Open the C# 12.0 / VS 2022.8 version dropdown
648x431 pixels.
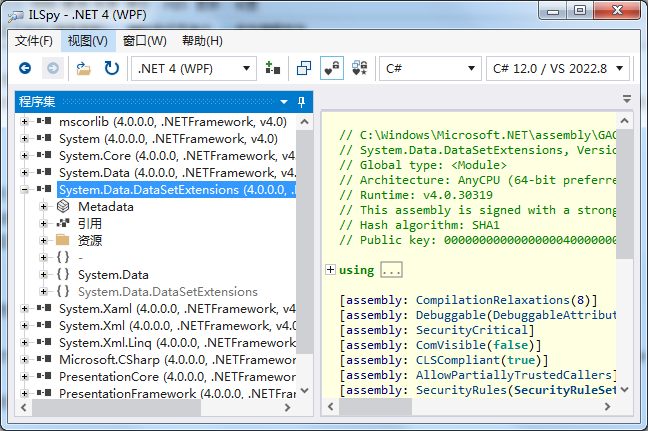[558, 68]
